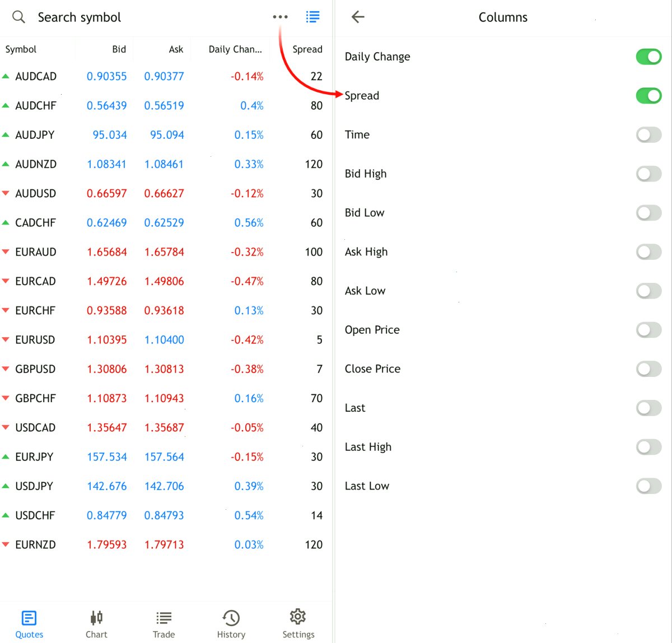Image resolution: width=672 pixels, height=643 pixels.
Task: Click the Ask column header
Action: 176,49
